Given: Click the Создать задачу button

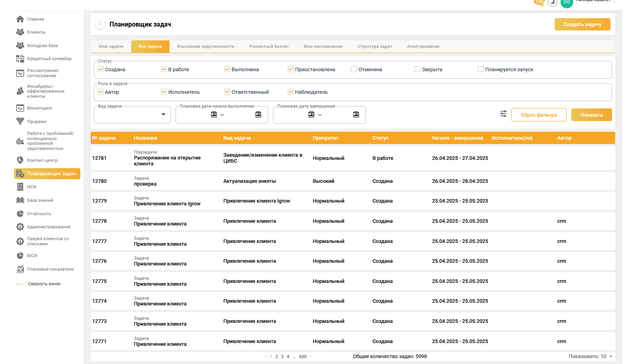Looking at the screenshot, I should [582, 24].
